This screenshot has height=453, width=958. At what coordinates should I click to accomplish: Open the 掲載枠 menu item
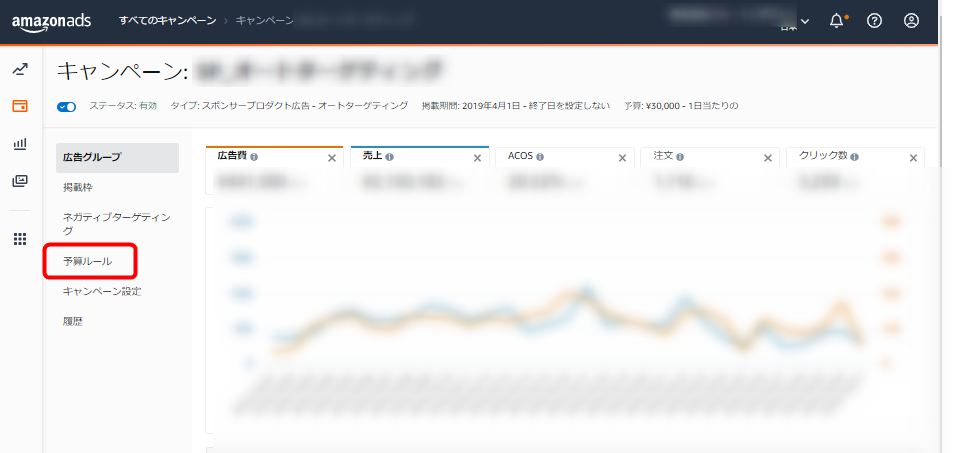click(x=77, y=187)
